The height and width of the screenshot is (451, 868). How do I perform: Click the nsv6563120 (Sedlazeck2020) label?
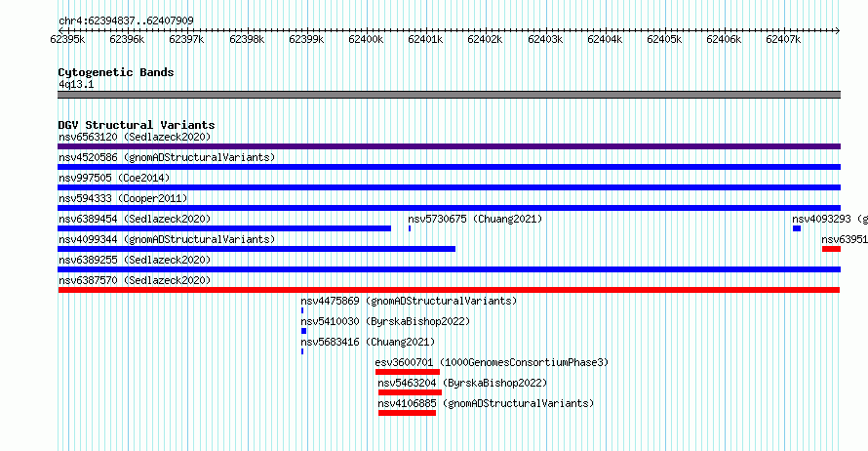click(135, 137)
